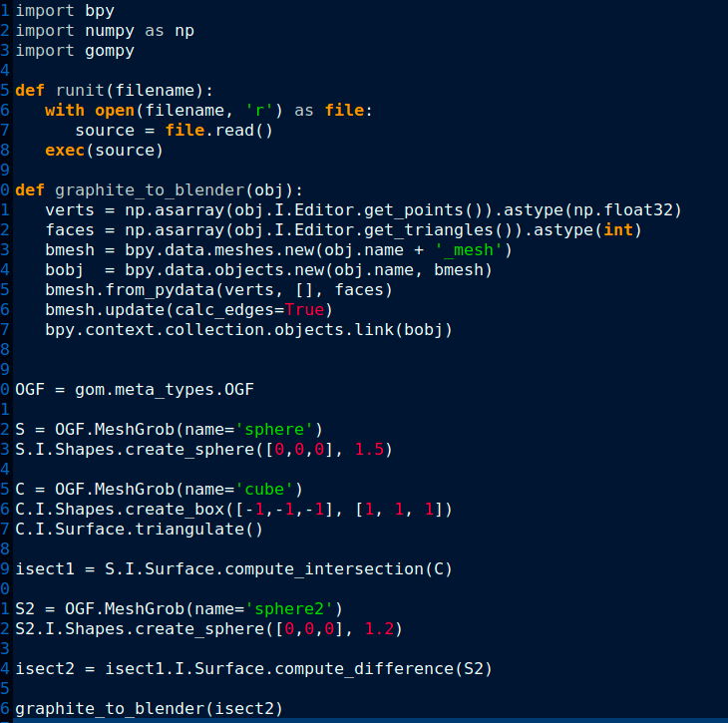Click the 'open' keyword in with statement
This screenshot has width=728, height=723.
(x=115, y=110)
